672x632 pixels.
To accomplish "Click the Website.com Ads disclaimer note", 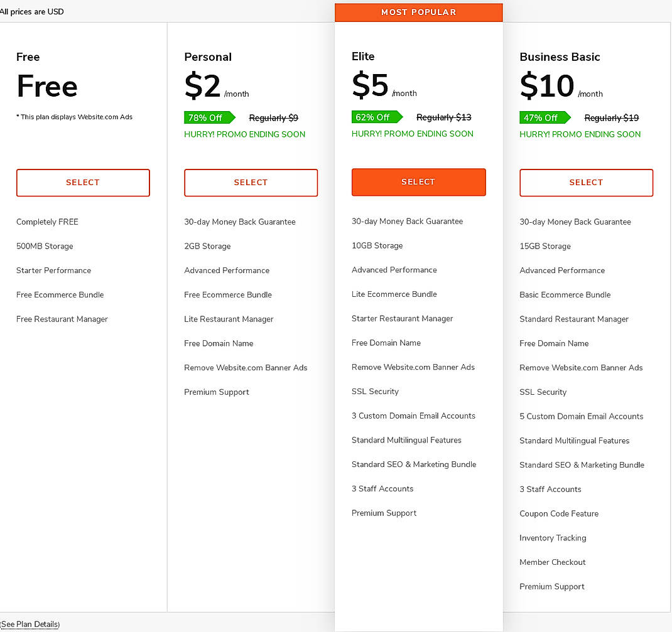I will [74, 117].
